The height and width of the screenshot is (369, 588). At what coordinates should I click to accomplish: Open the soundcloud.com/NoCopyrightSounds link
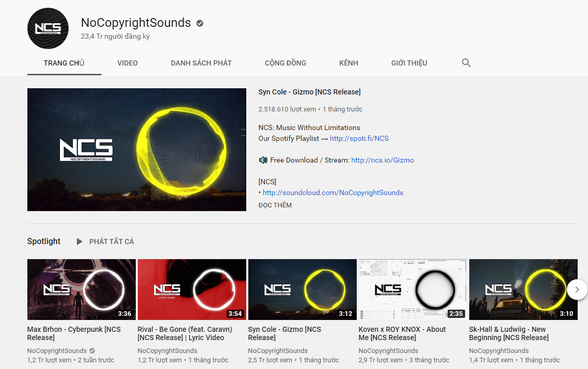333,192
